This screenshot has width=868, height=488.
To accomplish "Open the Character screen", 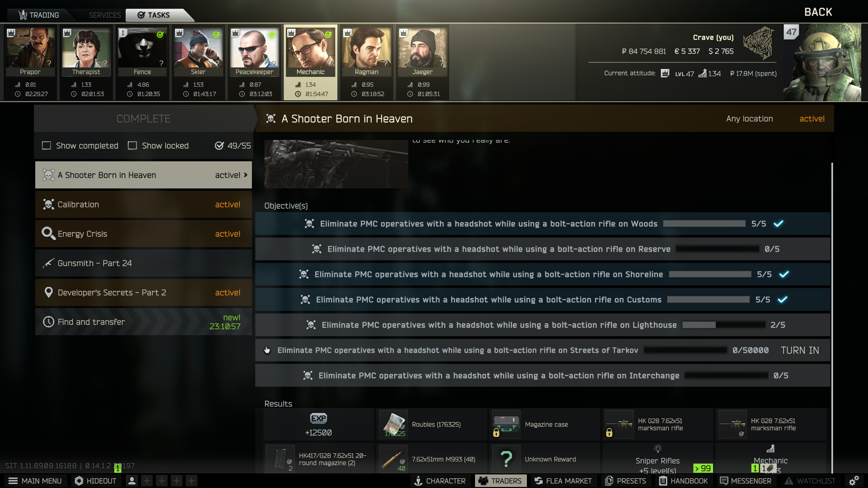I will point(440,481).
